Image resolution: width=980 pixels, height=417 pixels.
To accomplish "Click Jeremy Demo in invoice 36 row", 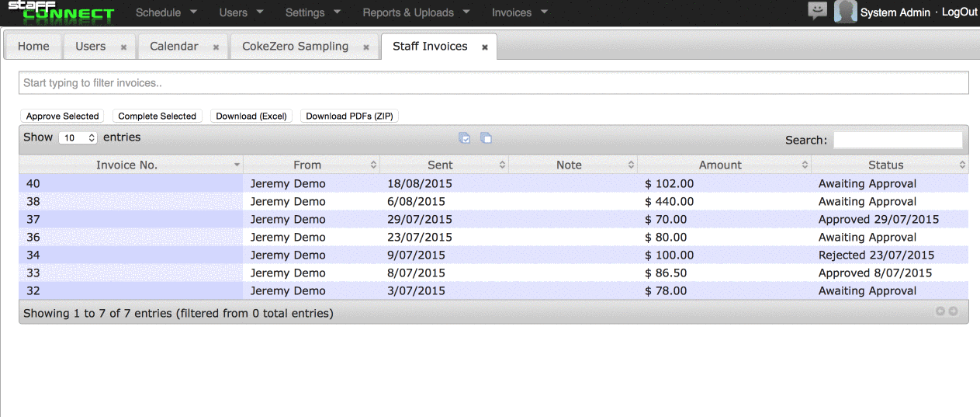I will pyautogui.click(x=288, y=238).
